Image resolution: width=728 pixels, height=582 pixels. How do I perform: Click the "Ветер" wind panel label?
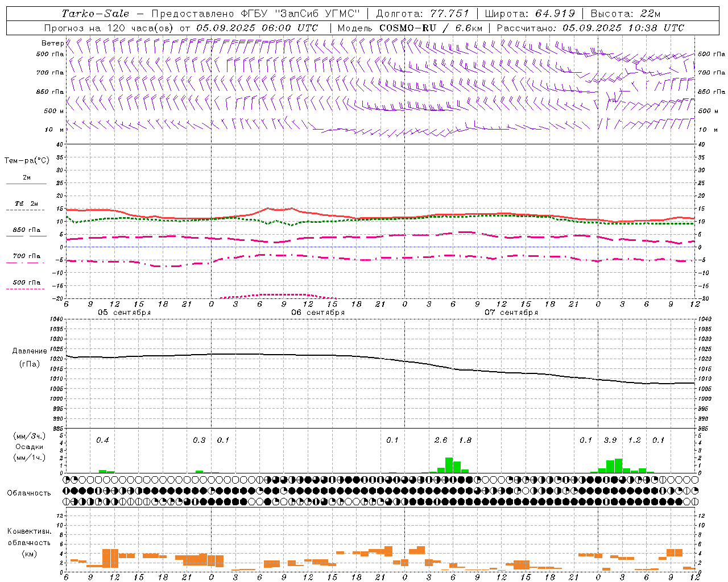tap(52, 43)
